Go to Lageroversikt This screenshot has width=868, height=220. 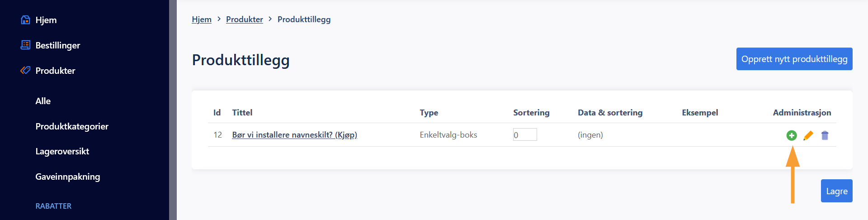(x=62, y=151)
